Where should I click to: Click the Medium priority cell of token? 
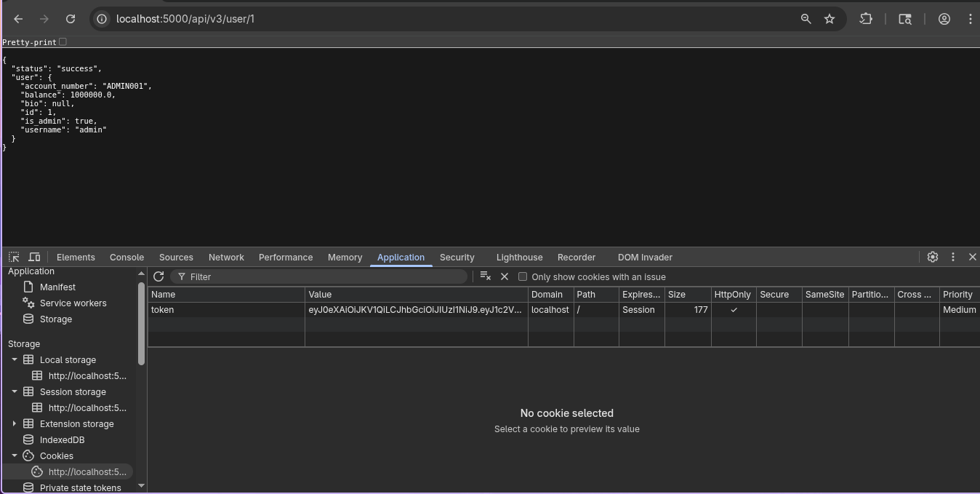coord(960,310)
